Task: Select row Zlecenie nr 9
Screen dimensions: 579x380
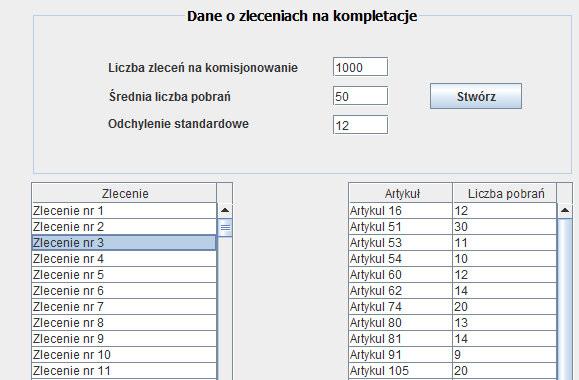Action: [124, 339]
